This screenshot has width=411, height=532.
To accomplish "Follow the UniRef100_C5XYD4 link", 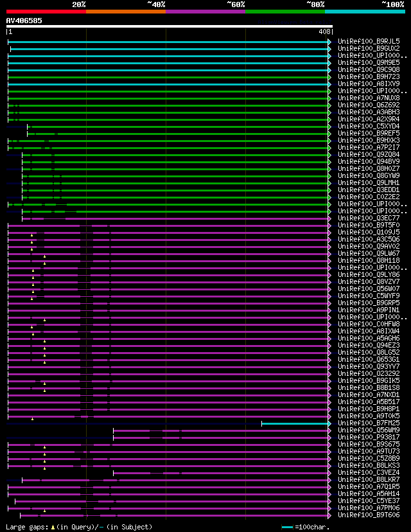I will pos(369,126).
